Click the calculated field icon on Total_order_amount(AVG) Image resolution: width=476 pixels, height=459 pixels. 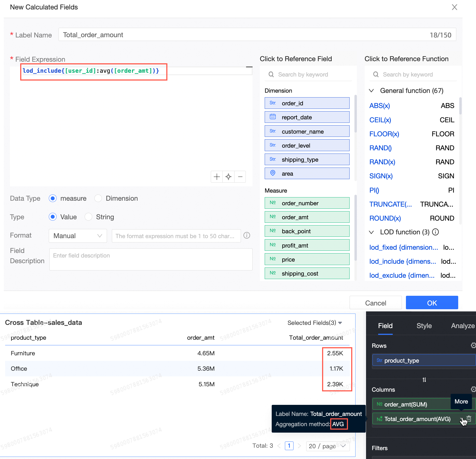coord(380,419)
